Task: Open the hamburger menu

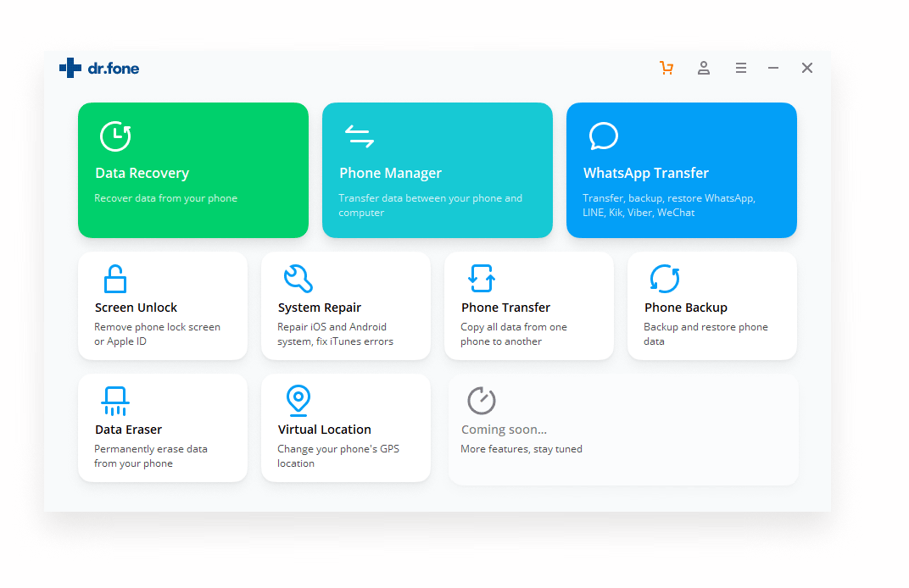Action: (741, 68)
